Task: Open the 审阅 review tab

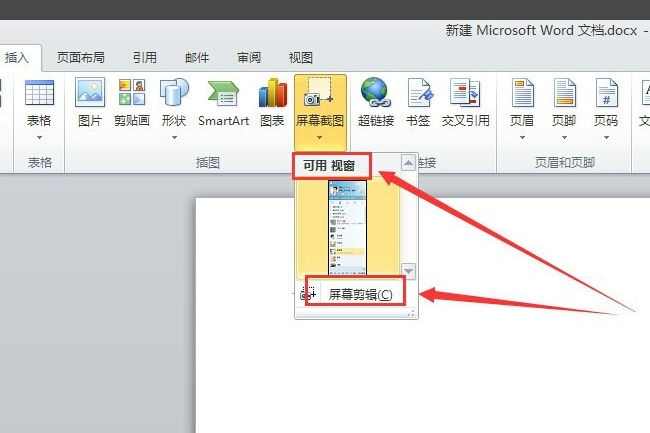Action: tap(249, 58)
